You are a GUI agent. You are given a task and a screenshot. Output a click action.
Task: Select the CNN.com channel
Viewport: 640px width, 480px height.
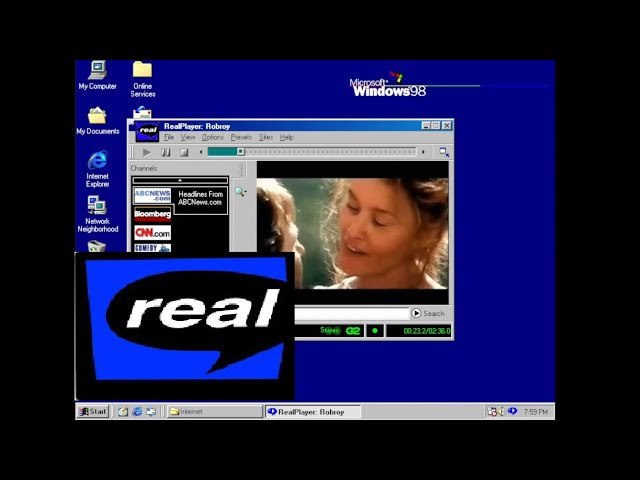point(153,233)
